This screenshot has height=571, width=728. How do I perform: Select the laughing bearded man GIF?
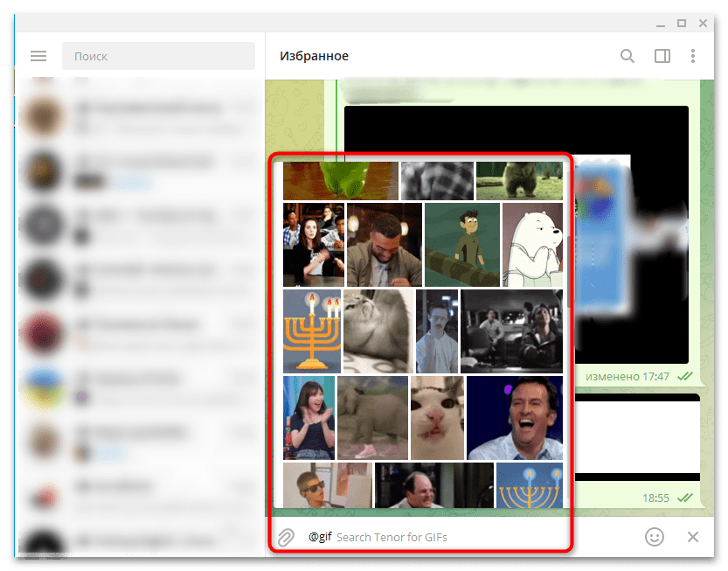coord(385,245)
